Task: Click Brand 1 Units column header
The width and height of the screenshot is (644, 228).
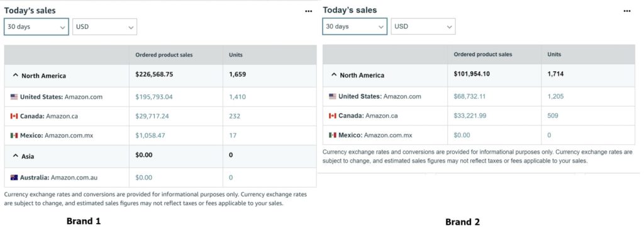Action: pos(236,55)
